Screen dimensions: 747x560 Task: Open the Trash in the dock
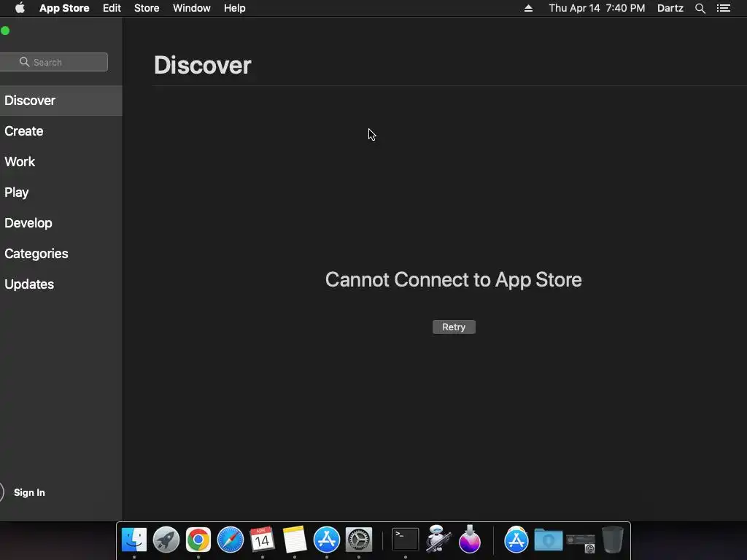pyautogui.click(x=613, y=540)
